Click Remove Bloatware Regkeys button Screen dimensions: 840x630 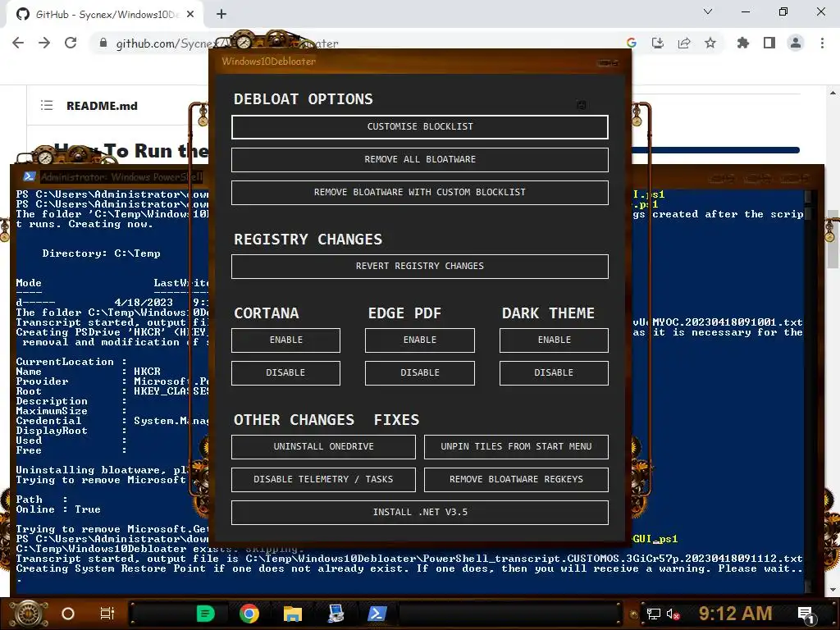516,479
